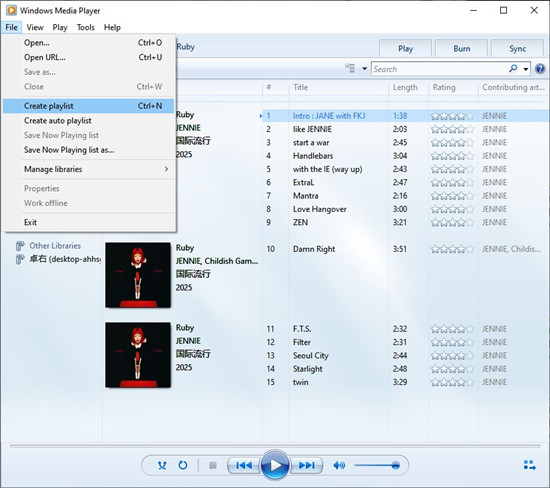The height and width of the screenshot is (488, 550).
Task: Skip to the next track
Action: (307, 466)
